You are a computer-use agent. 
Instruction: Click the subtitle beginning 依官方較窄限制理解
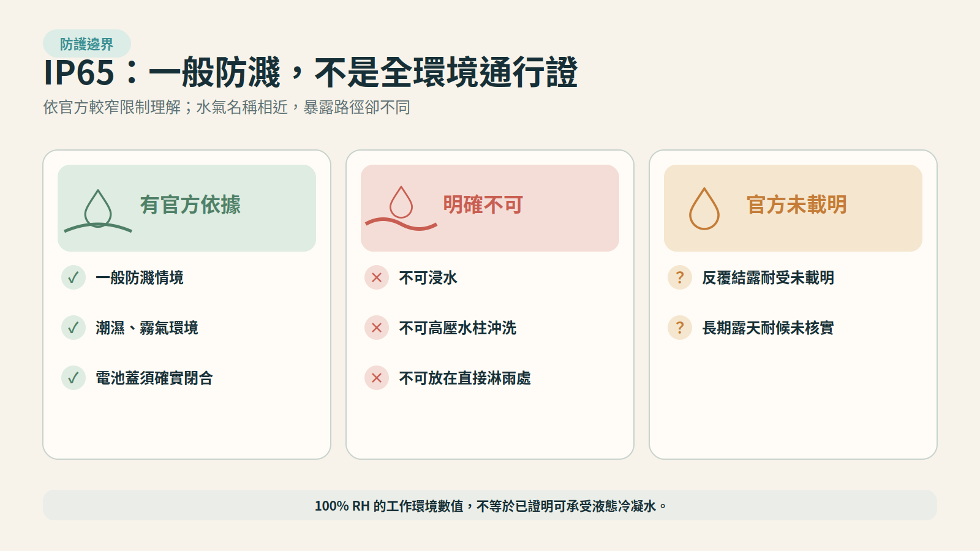(x=227, y=108)
